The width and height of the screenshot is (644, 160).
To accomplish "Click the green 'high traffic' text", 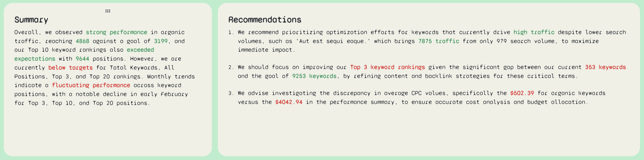I will click(534, 32).
